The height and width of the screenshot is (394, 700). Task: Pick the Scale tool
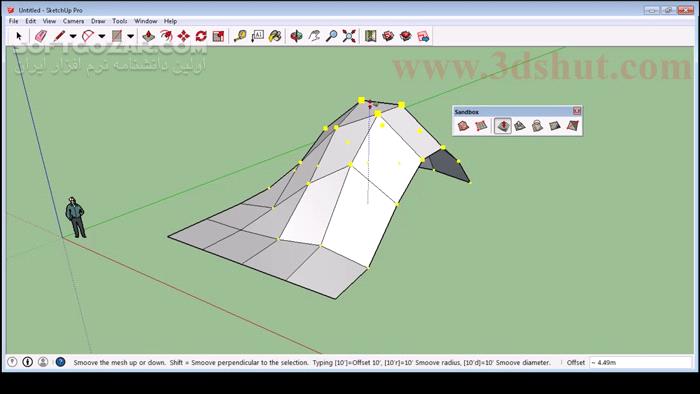pos(218,36)
